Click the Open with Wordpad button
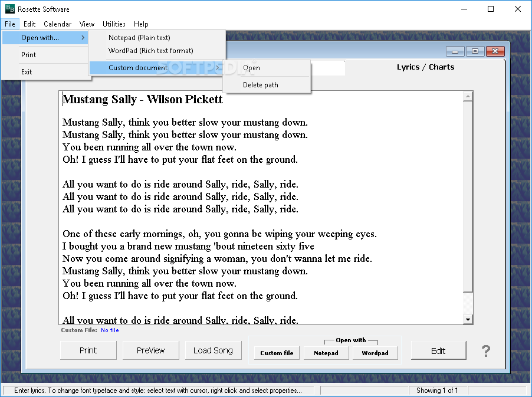This screenshot has width=532, height=397. 375,353
